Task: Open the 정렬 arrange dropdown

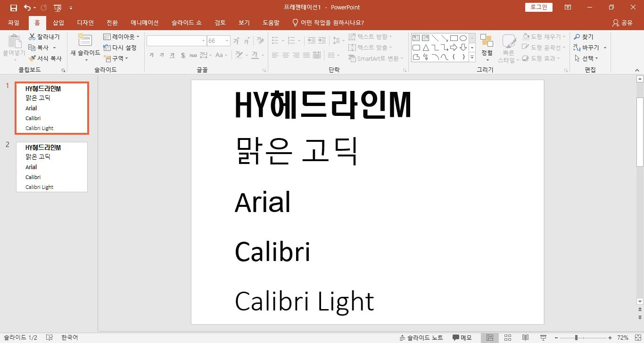Action: pyautogui.click(x=487, y=48)
